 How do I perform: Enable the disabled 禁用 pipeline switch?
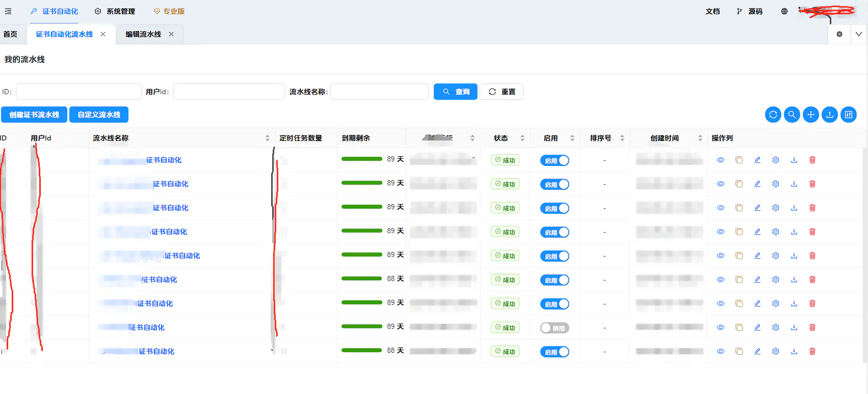coord(555,328)
